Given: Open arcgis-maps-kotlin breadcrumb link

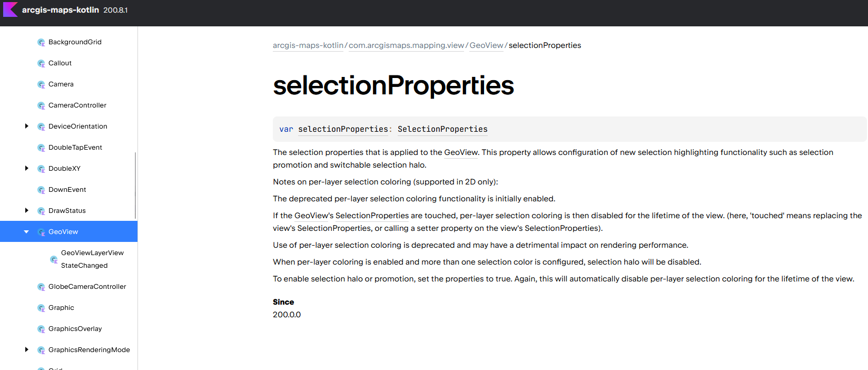Looking at the screenshot, I should [x=308, y=45].
